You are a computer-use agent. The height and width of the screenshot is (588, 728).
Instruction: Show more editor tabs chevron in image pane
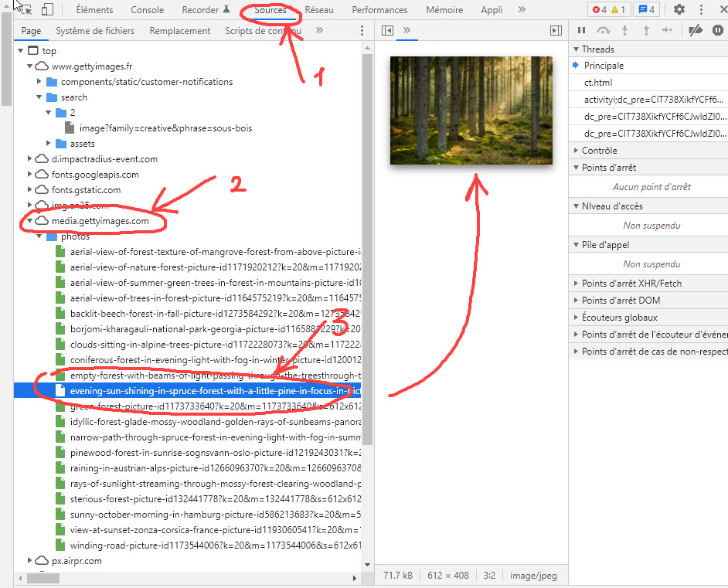407,30
